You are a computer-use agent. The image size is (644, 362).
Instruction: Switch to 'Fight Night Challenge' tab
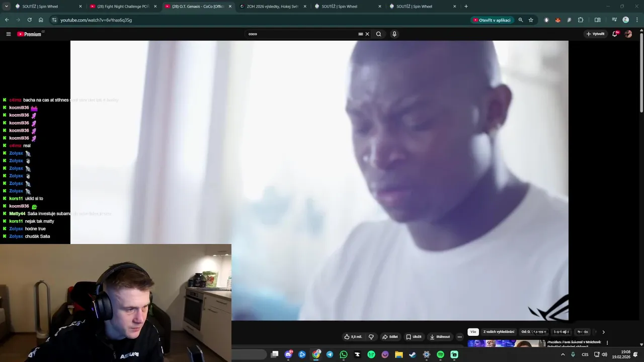pyautogui.click(x=123, y=7)
